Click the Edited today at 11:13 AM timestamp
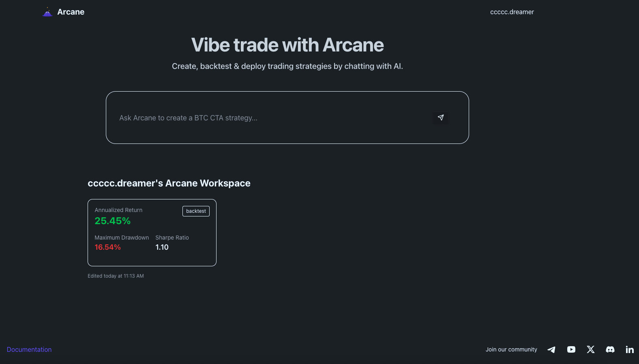Image resolution: width=639 pixels, height=364 pixels. (116, 276)
